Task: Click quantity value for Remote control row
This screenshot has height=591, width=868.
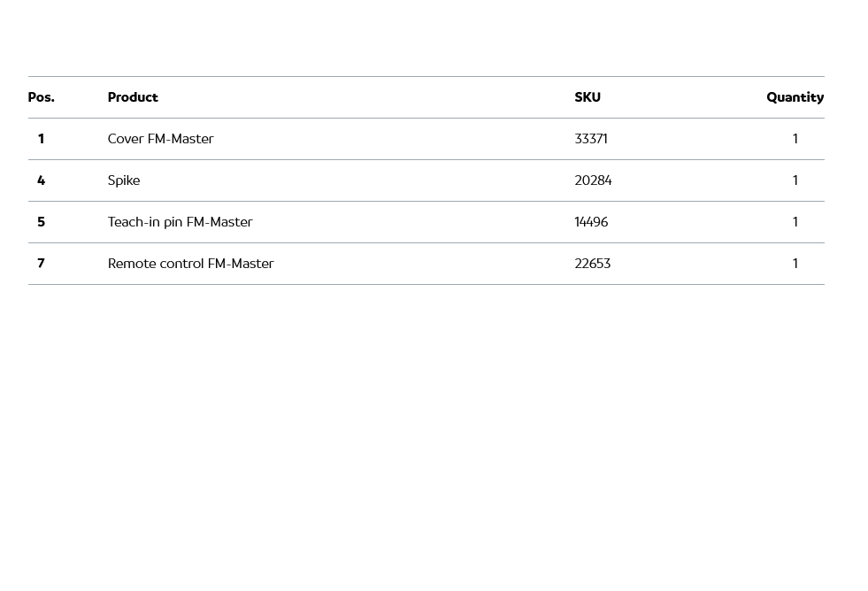Action: [795, 264]
